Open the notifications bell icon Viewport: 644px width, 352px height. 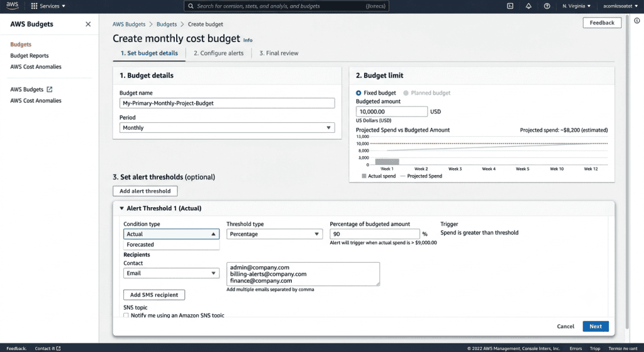click(x=528, y=6)
